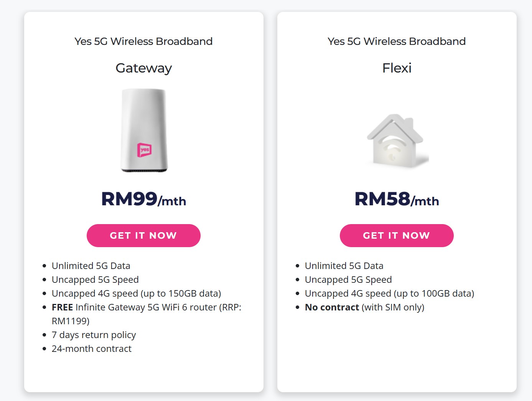Viewport: 532px width, 401px height.
Task: Click the Flexi plan title heading
Action: click(397, 68)
